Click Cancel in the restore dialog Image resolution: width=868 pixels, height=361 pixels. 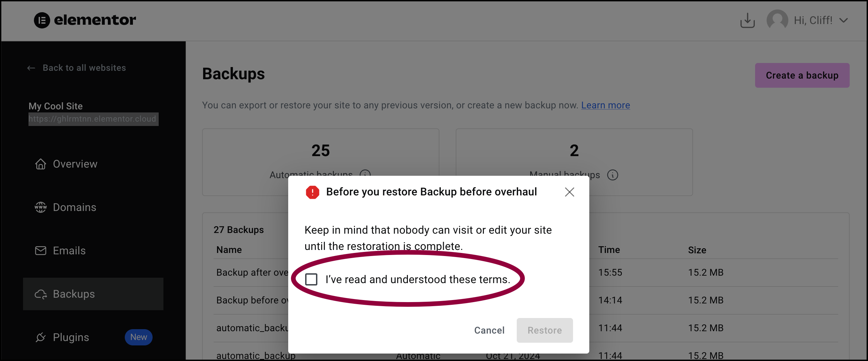(489, 330)
